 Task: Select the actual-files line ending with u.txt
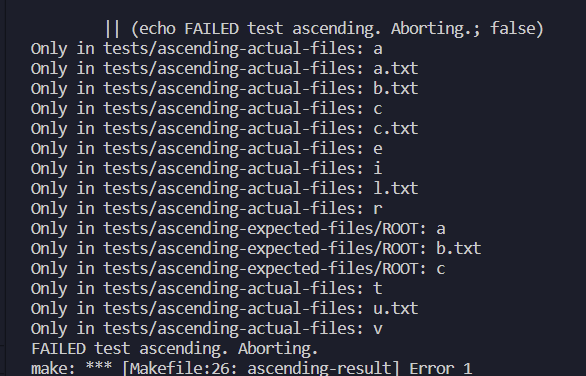pos(224,309)
